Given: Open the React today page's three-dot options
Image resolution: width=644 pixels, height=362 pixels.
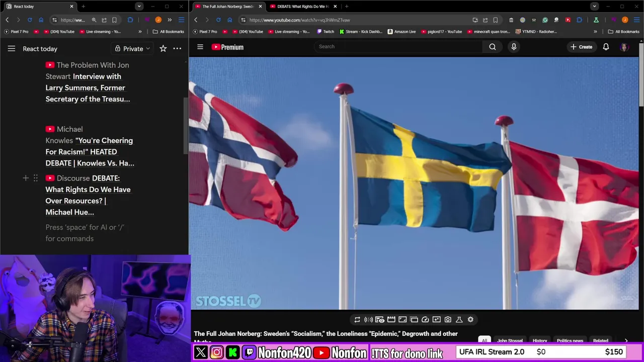Looking at the screenshot, I should point(177,49).
